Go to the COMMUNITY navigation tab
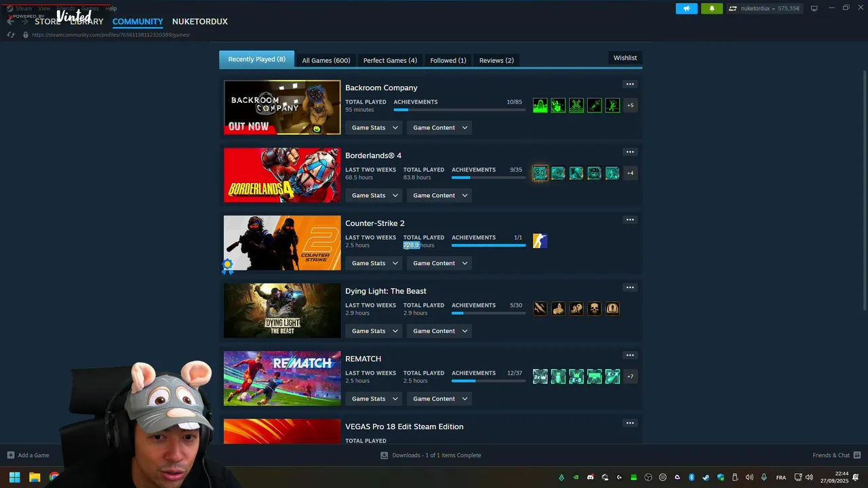The width and height of the screenshot is (868, 488). coord(138,22)
